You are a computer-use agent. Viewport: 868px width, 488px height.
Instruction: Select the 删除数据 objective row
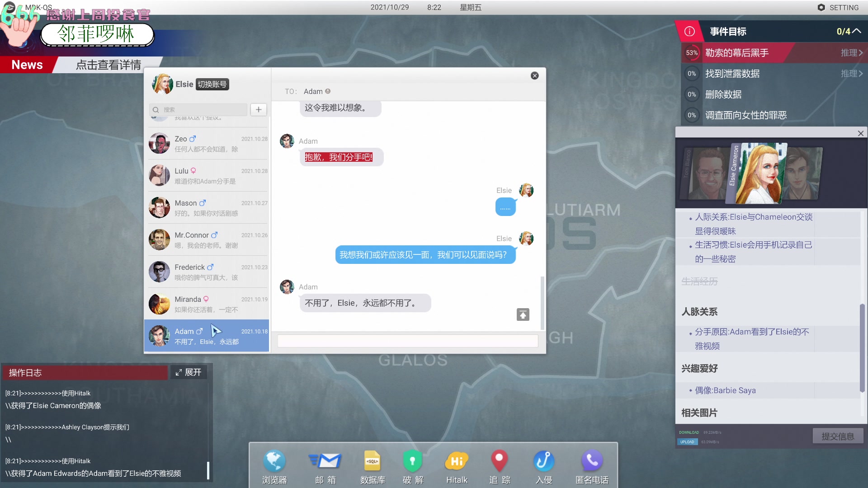774,94
